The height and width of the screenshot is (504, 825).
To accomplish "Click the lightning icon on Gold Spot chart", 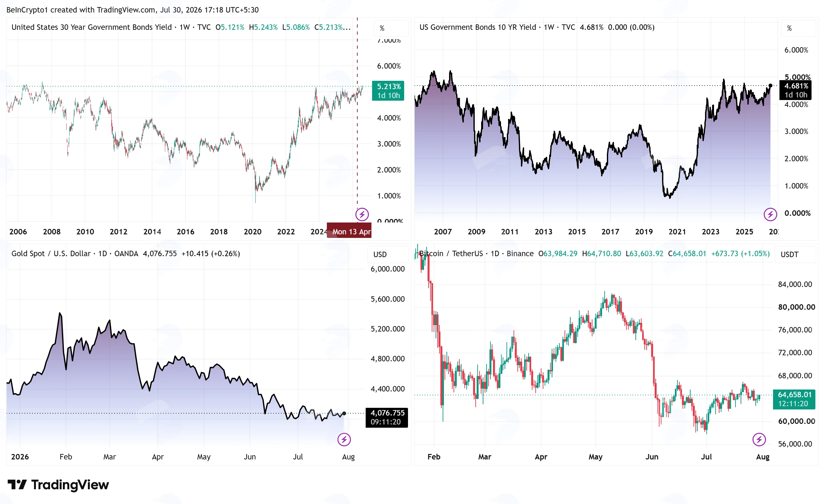I will tap(344, 440).
